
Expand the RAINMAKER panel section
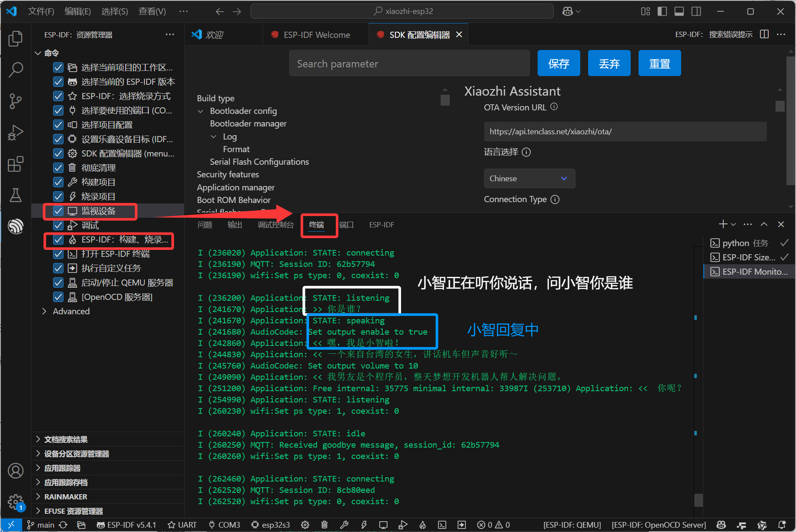pos(38,497)
